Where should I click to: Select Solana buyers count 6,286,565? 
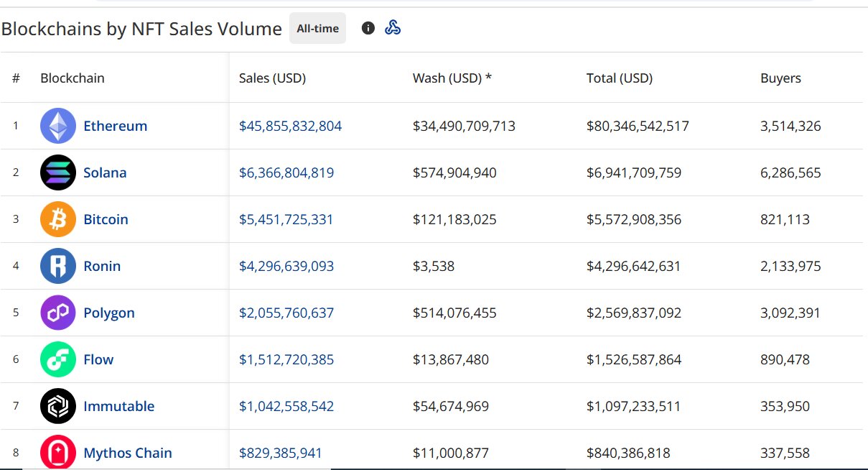[x=790, y=172]
